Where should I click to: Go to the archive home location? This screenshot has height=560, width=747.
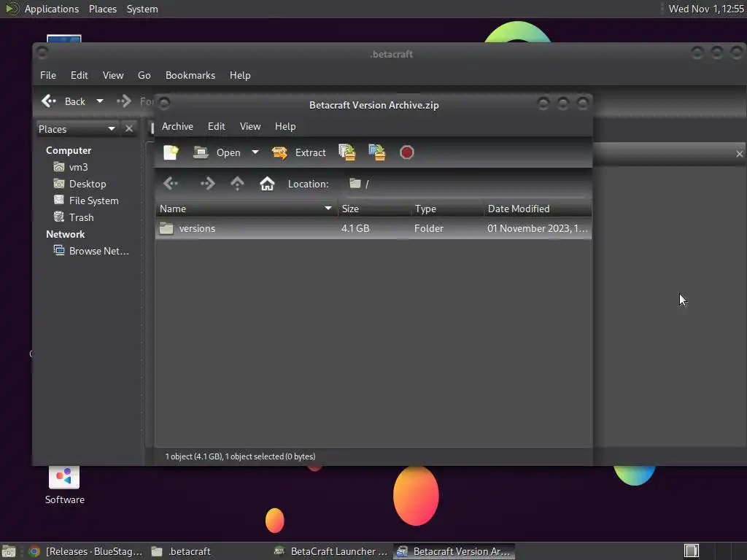coord(267,183)
